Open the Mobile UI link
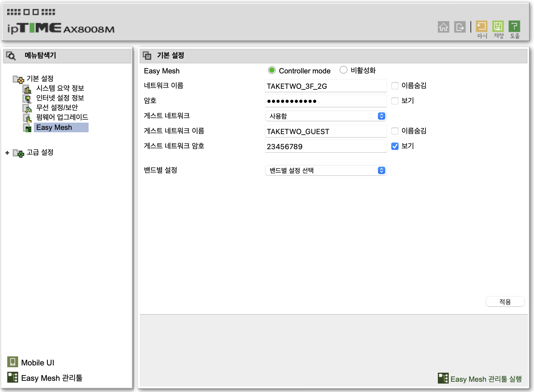This screenshot has width=534, height=392. [x=37, y=363]
